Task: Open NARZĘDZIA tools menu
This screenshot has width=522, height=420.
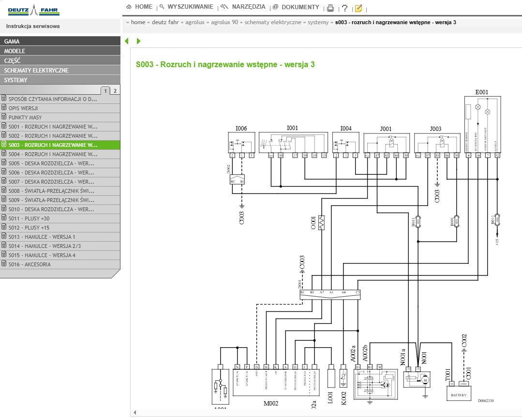Action: 249,7
